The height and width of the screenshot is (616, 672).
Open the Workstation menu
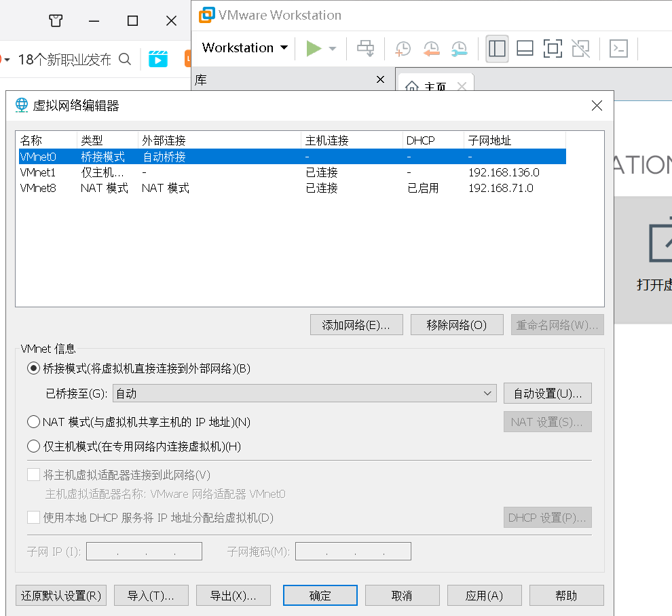pyautogui.click(x=245, y=47)
